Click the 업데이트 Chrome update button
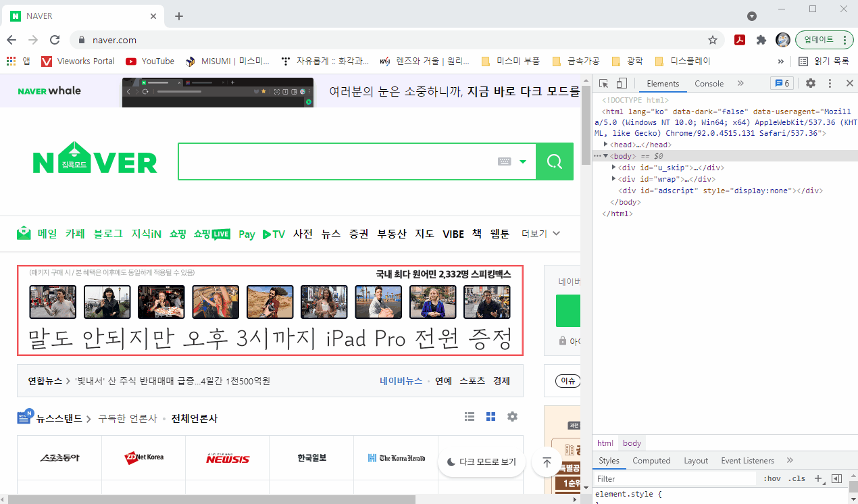Screen dimensions: 858x504 coord(824,40)
